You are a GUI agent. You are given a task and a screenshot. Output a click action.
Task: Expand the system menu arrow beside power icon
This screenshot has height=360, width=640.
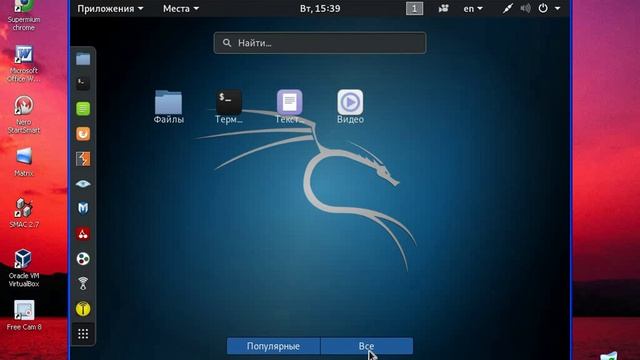[558, 9]
